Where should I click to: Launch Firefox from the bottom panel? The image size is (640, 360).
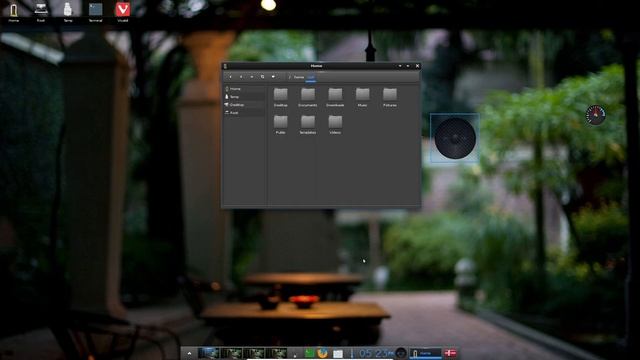click(x=322, y=353)
